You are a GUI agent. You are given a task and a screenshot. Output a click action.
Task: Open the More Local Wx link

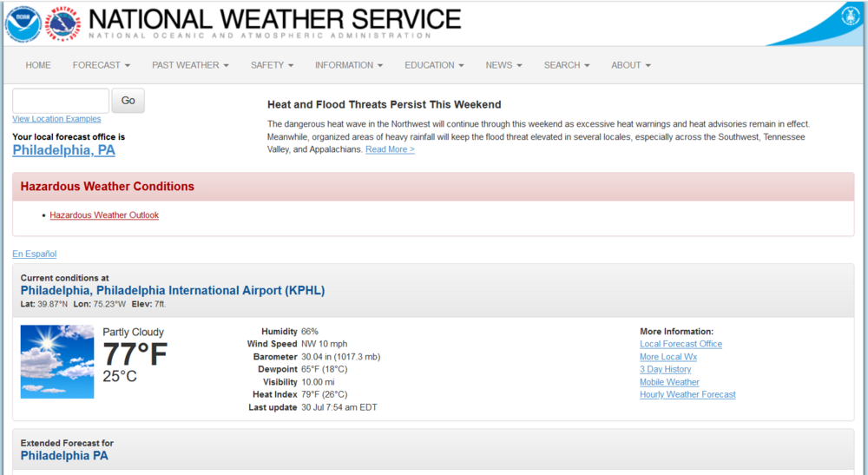668,357
